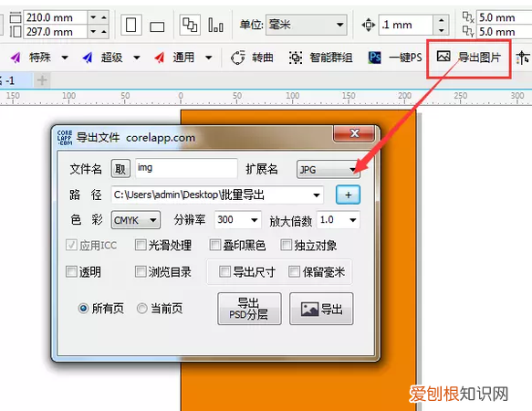Expand the 通用 dropdown arrow

[x=209, y=58]
